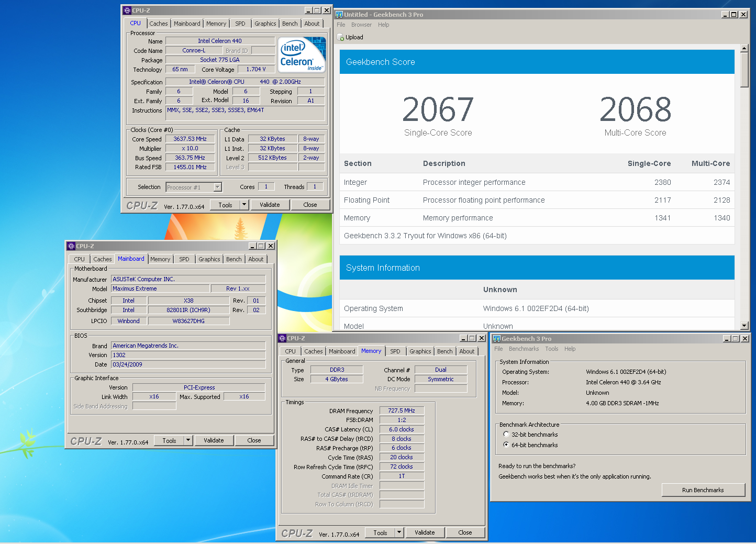Viewport: 756px width, 544px height.
Task: Click Geekbench icon in Untitled window title
Action: coord(339,15)
